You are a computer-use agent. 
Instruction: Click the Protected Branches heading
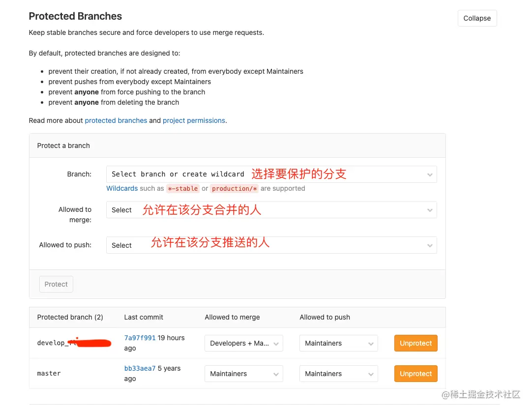(x=75, y=16)
